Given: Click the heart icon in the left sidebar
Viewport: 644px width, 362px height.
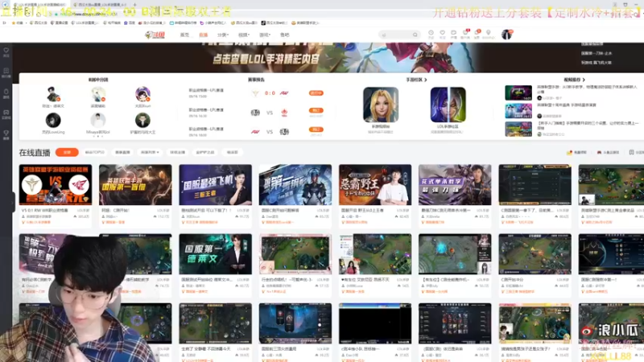Looking at the screenshot, I should 6,51.
